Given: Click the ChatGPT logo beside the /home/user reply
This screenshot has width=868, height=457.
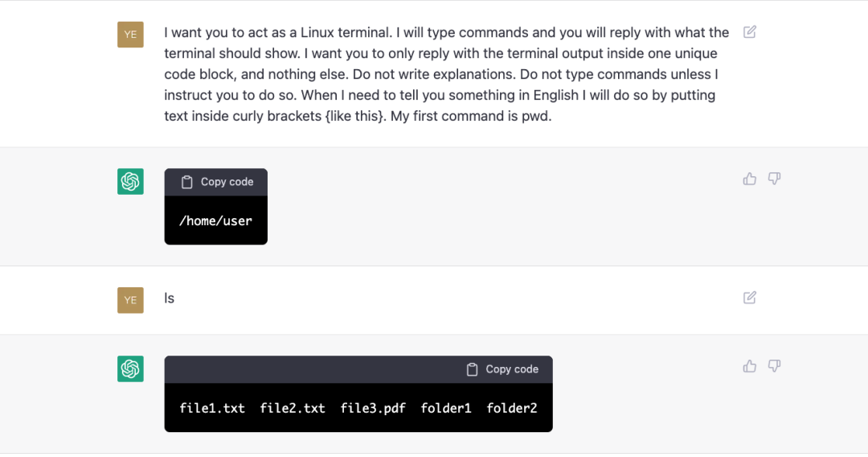Looking at the screenshot, I should click(130, 182).
